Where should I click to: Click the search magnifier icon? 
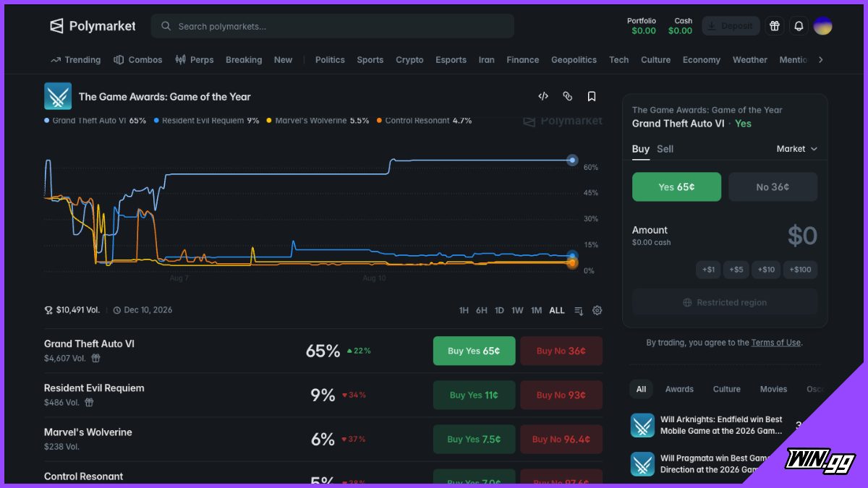click(x=166, y=26)
